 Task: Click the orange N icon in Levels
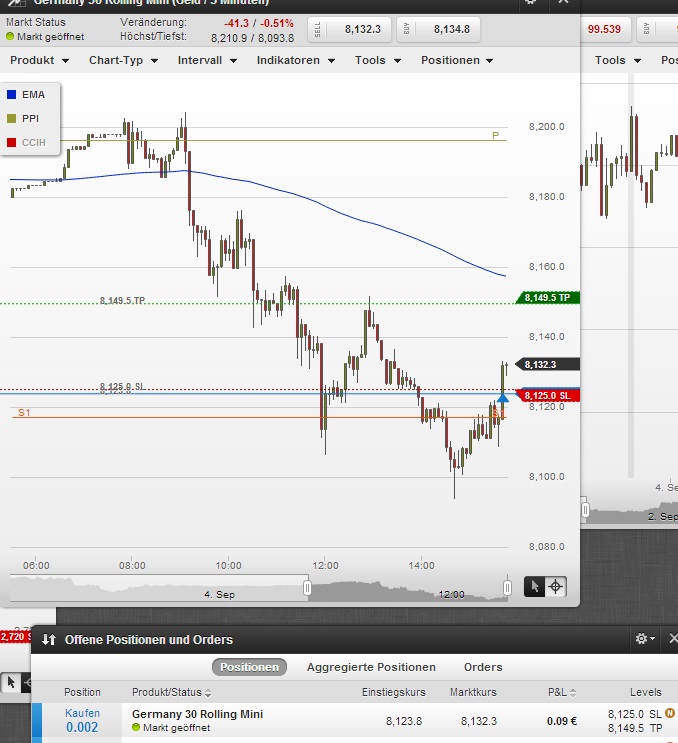click(x=670, y=714)
